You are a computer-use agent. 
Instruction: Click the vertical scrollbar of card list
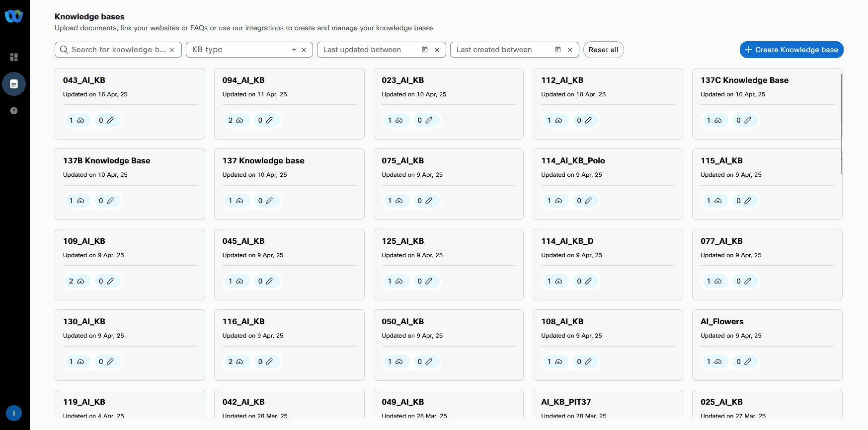click(x=841, y=124)
